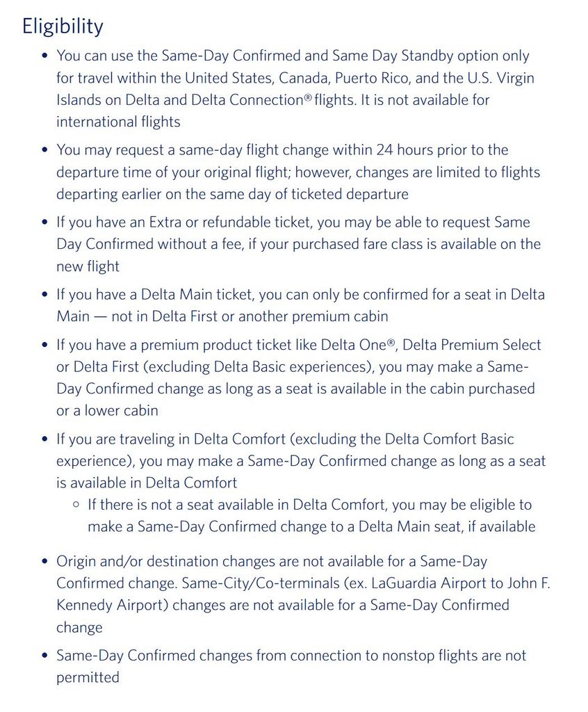Click the Delta Main ticket bullet text
The width and height of the screenshot is (588, 712).
pyautogui.click(x=300, y=306)
